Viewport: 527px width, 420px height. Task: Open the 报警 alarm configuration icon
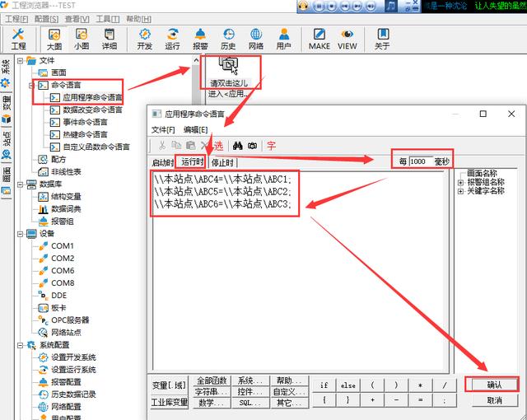click(200, 39)
